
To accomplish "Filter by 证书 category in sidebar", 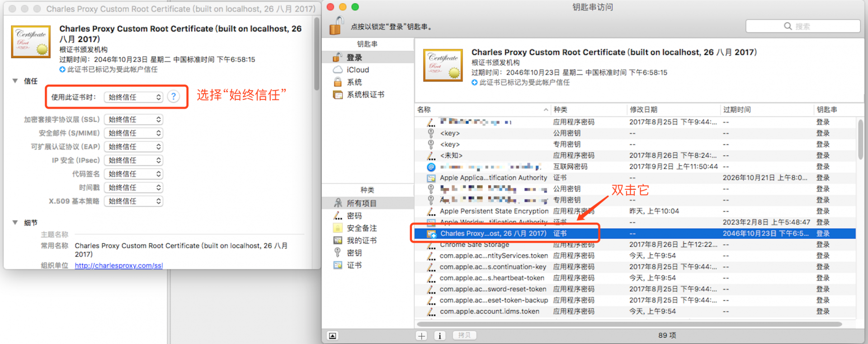I will pos(368,265).
